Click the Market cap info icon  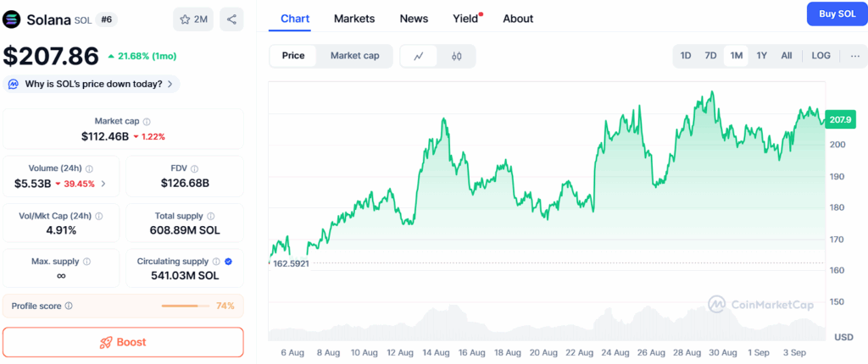click(x=147, y=121)
